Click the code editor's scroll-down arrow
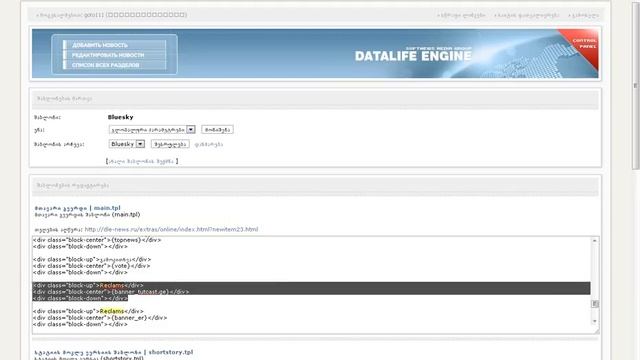The height and width of the screenshot is (360, 640). point(595,322)
